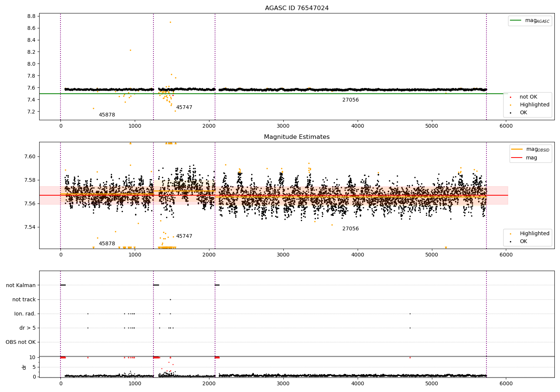Click the orange outlier point near 8.2
This screenshot has width=560, height=392.
tap(130, 50)
